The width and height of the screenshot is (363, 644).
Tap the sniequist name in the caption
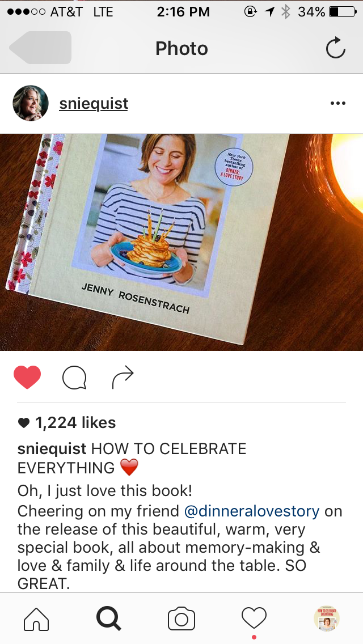pyautogui.click(x=52, y=448)
